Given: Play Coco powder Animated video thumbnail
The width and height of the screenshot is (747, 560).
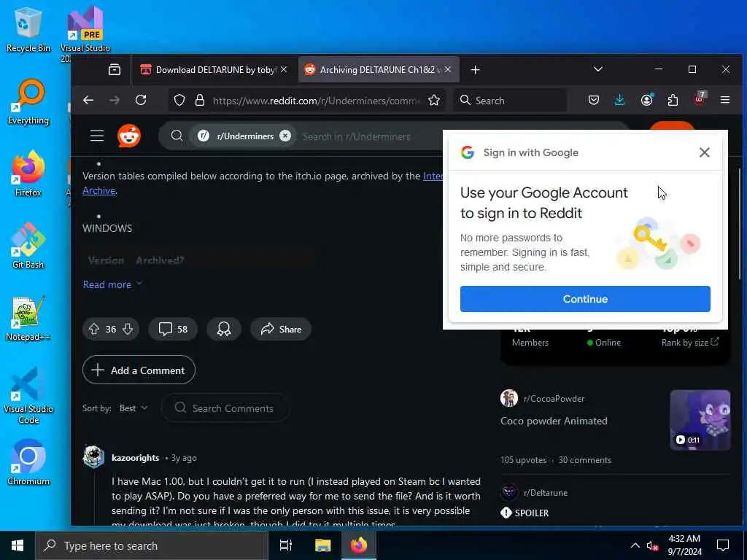Looking at the screenshot, I should click(x=700, y=420).
